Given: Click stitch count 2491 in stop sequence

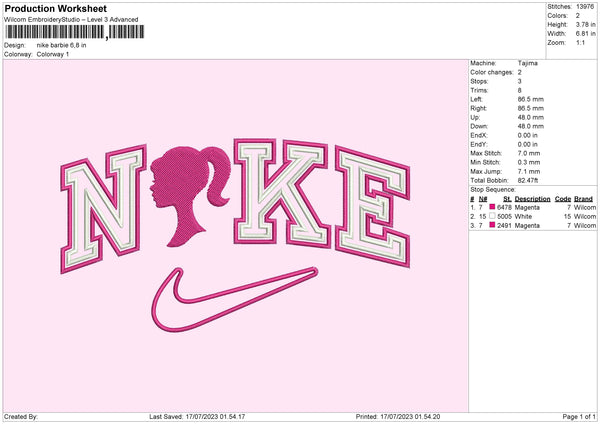Looking at the screenshot, I should [504, 226].
